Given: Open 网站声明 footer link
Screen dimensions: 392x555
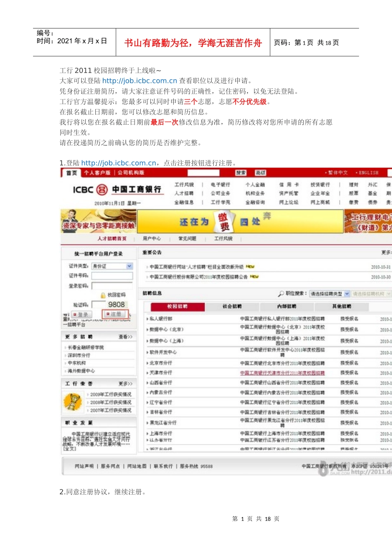Looking at the screenshot, I should [x=84, y=466].
